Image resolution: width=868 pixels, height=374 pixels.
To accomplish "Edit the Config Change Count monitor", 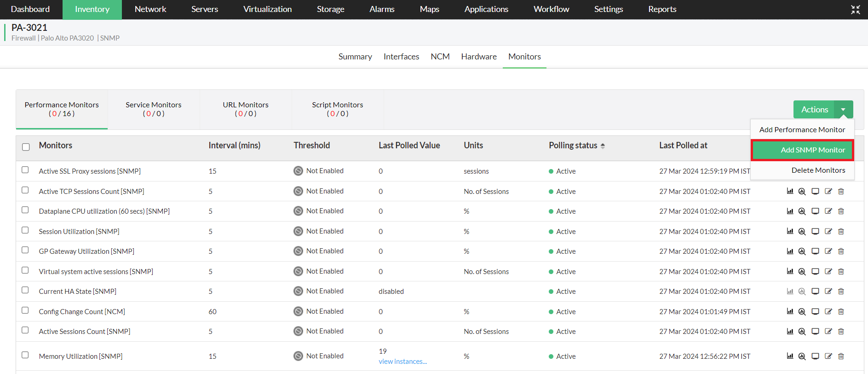I will point(828,311).
